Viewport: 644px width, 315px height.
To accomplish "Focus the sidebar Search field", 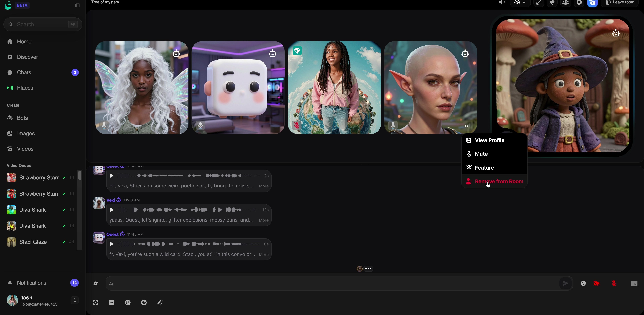I will (43, 24).
